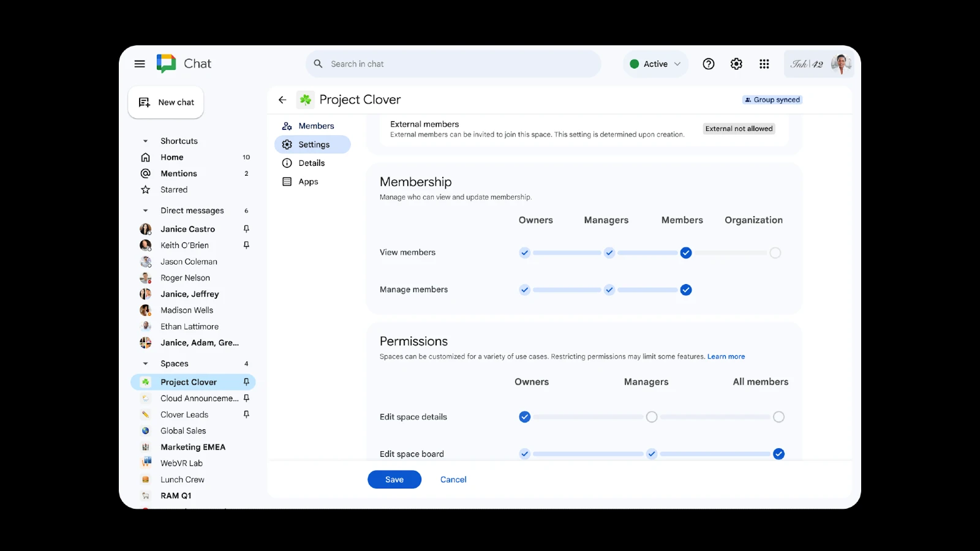Image resolution: width=980 pixels, height=551 pixels.
Task: Open the Settings tab
Action: pos(312,144)
